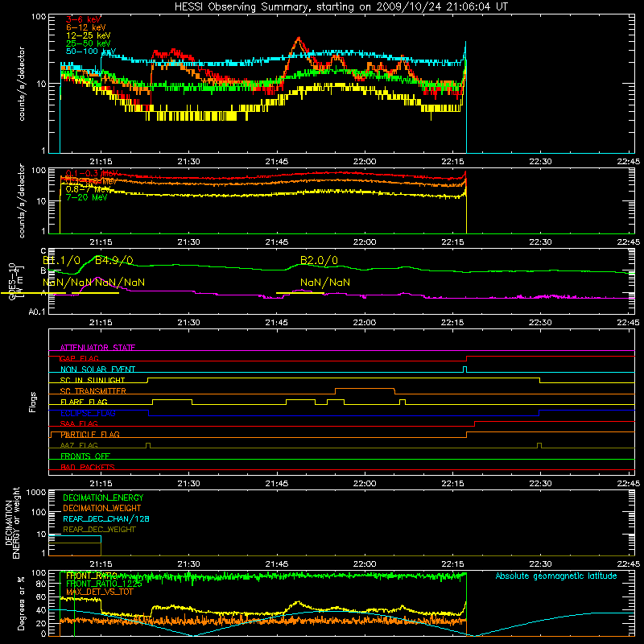This screenshot has height=644, width=644.
Task: Click the 22:30 tick under the decimation panel
Action: pos(540,564)
